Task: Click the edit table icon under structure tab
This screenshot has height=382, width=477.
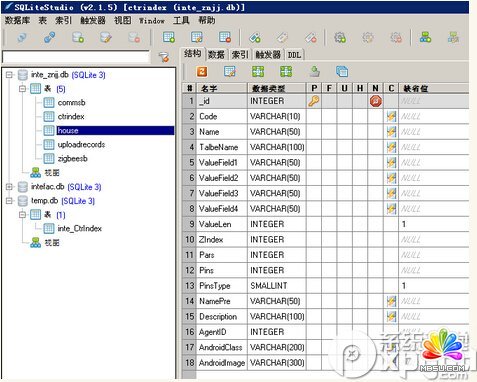Action: tap(230, 71)
